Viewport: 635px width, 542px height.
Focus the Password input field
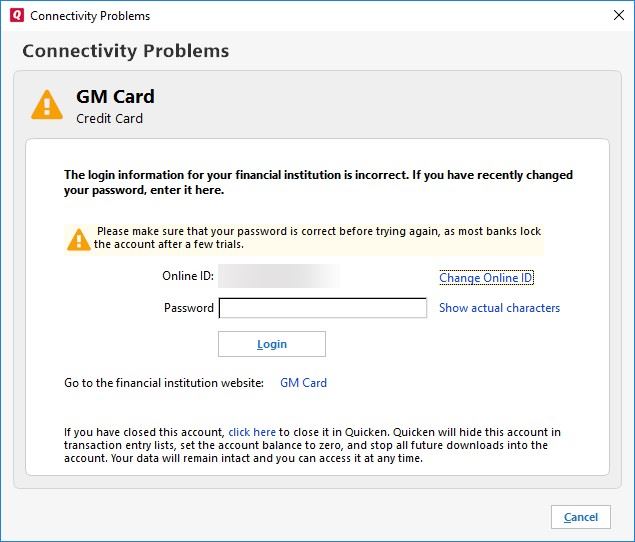click(x=322, y=308)
